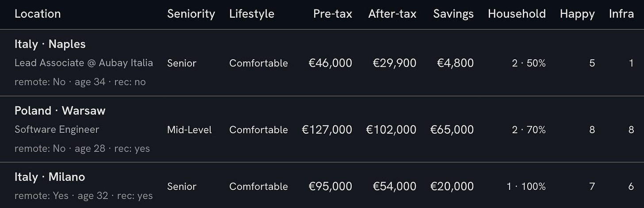The width and height of the screenshot is (644, 208).
Task: Select the €4,800 savings value
Action: pos(455,63)
